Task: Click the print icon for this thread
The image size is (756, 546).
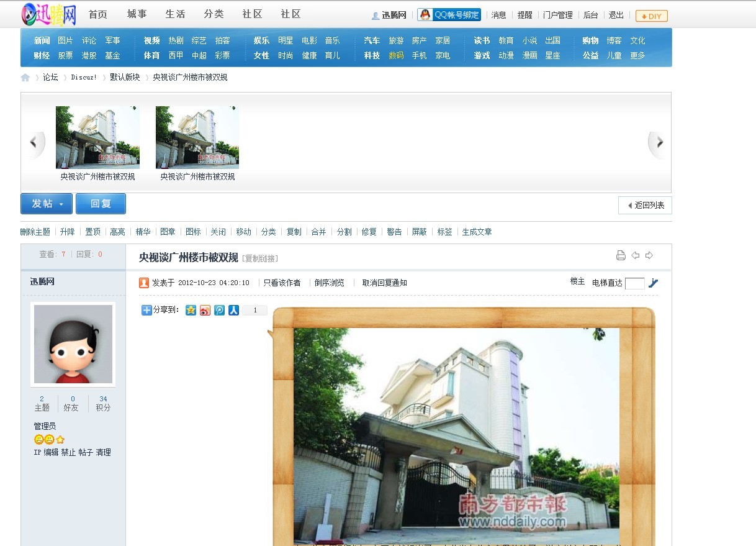Action: pyautogui.click(x=620, y=256)
